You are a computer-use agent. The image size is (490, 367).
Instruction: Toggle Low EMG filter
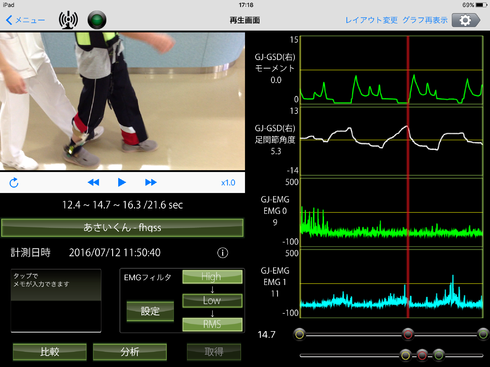coord(212,300)
